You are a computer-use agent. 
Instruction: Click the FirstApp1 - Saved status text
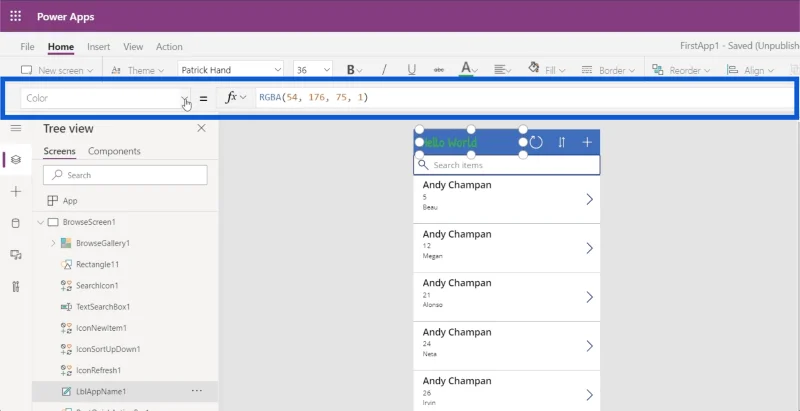[x=740, y=45]
